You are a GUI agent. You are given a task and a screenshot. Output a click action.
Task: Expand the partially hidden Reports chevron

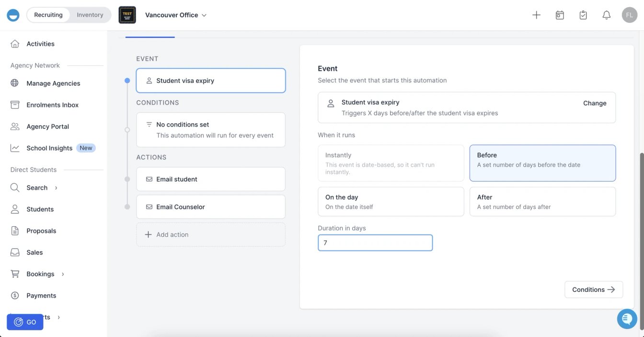(59, 317)
